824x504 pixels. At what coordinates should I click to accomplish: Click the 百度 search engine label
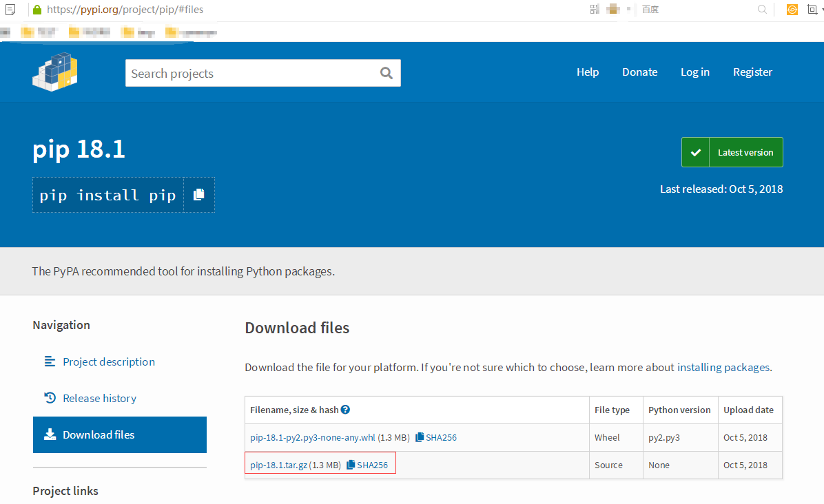click(x=650, y=10)
